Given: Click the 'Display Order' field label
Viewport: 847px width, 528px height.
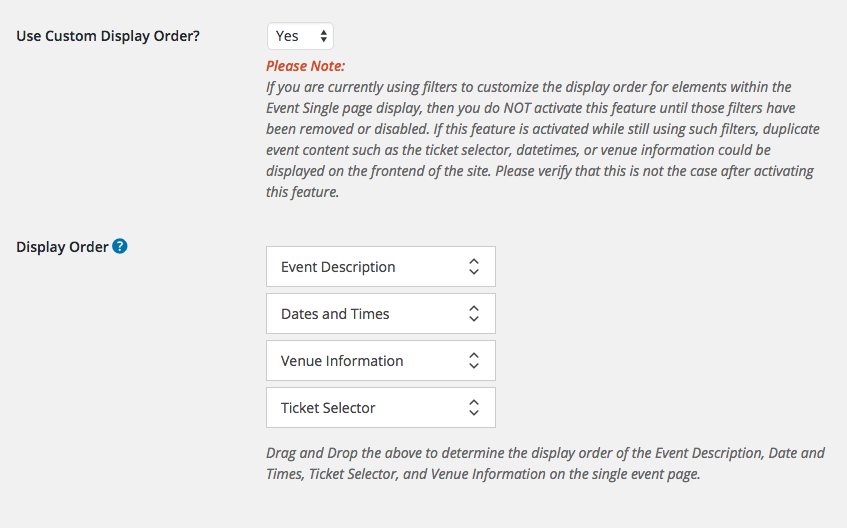Looking at the screenshot, I should 62,247.
